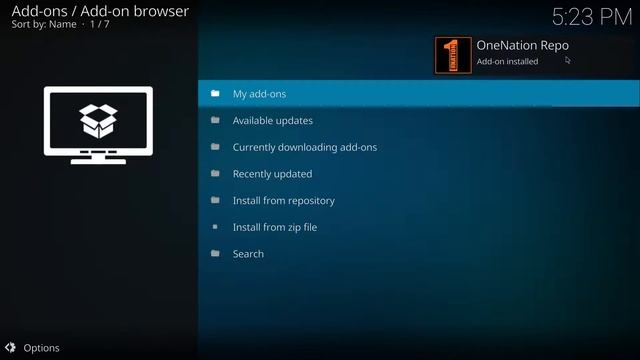Click folder icon beside Install from repository

click(215, 200)
